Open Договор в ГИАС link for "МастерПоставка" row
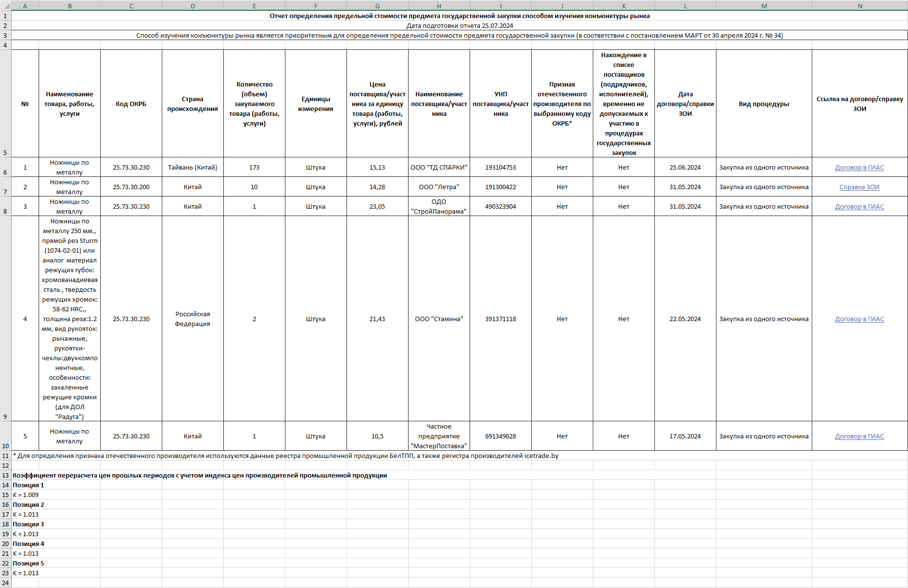Screen dimensions: 908x588 click(859, 436)
